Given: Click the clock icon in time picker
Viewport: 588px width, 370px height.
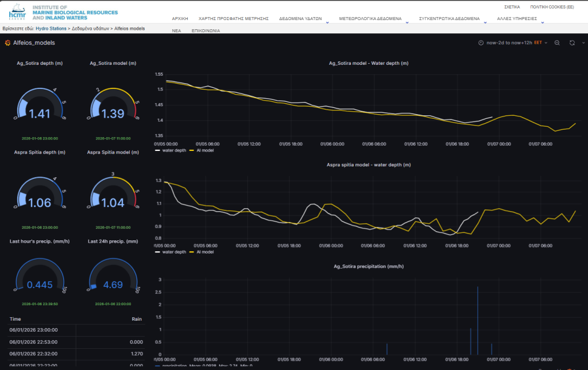Looking at the screenshot, I should (481, 43).
